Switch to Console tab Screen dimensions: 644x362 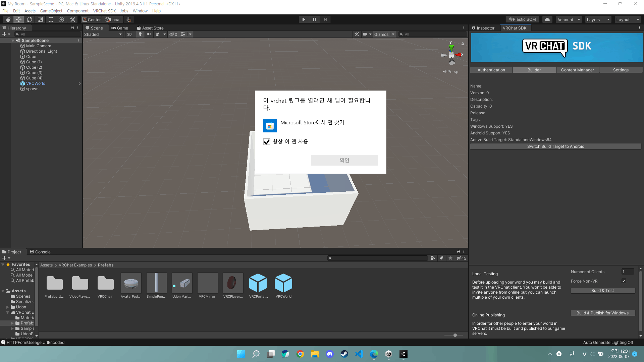tap(40, 252)
